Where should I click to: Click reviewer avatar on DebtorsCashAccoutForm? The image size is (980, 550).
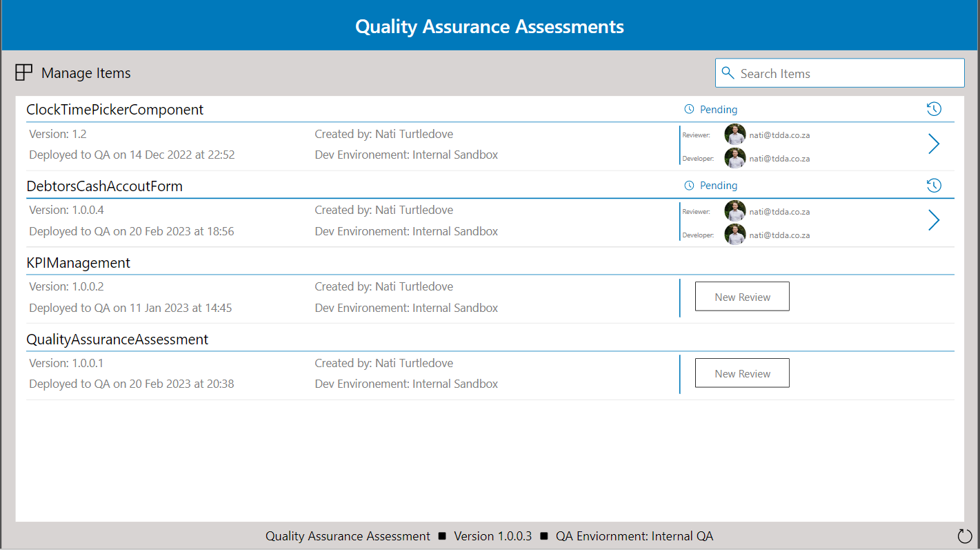click(x=735, y=211)
